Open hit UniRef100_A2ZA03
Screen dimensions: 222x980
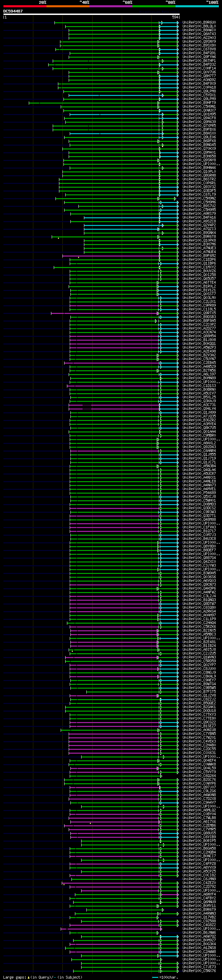[x=199, y=38]
